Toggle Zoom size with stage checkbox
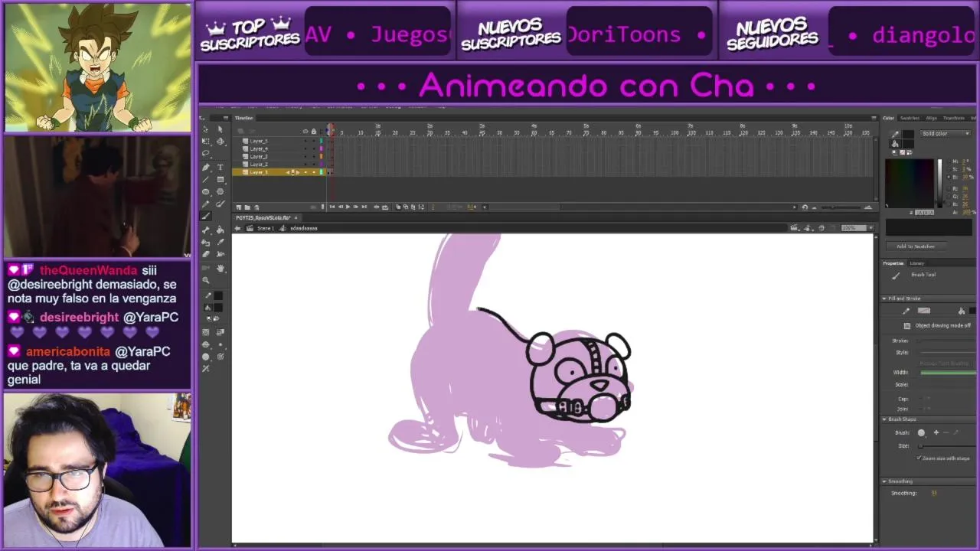Viewport: 980px width, 551px height. tap(919, 458)
